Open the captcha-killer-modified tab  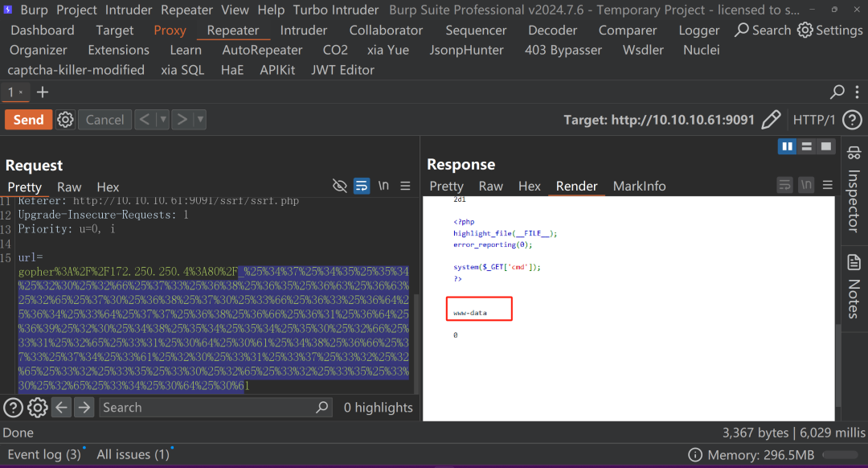tap(76, 70)
